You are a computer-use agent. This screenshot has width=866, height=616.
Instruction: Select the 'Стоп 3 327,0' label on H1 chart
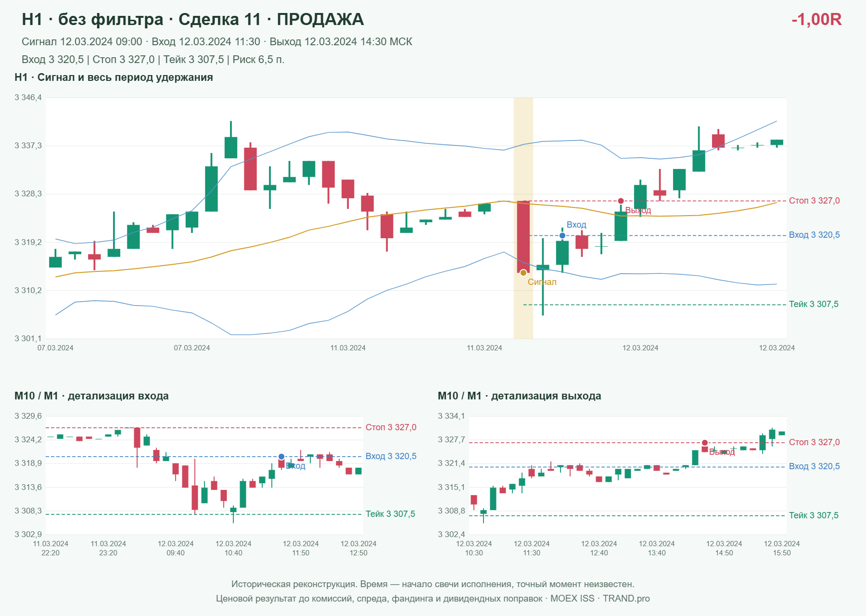814,201
